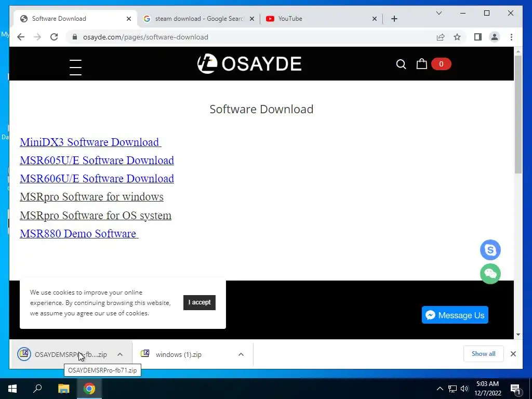This screenshot has height=399, width=532.
Task: Open volume control tray icon
Action: 464,389
